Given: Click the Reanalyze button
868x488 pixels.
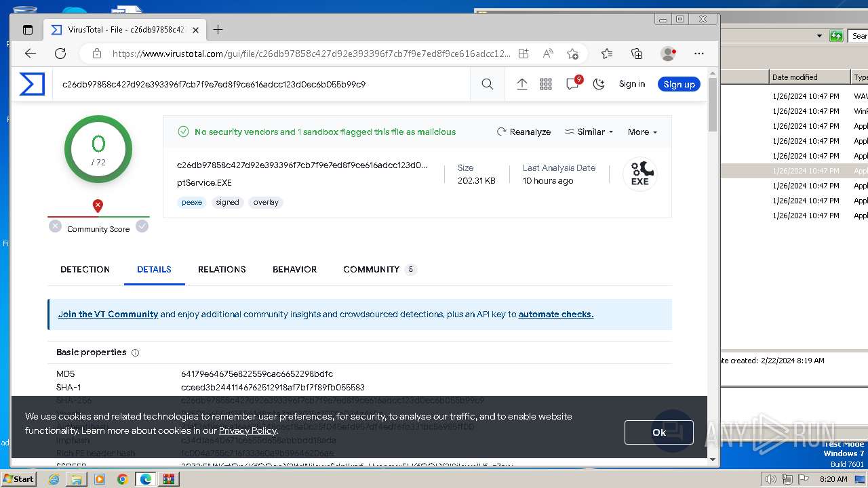Looking at the screenshot, I should [524, 131].
